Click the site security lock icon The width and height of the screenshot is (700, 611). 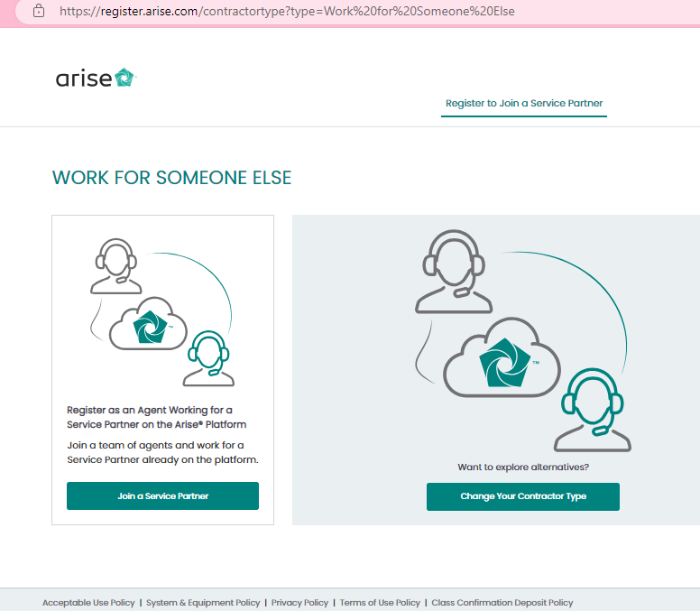pyautogui.click(x=39, y=11)
